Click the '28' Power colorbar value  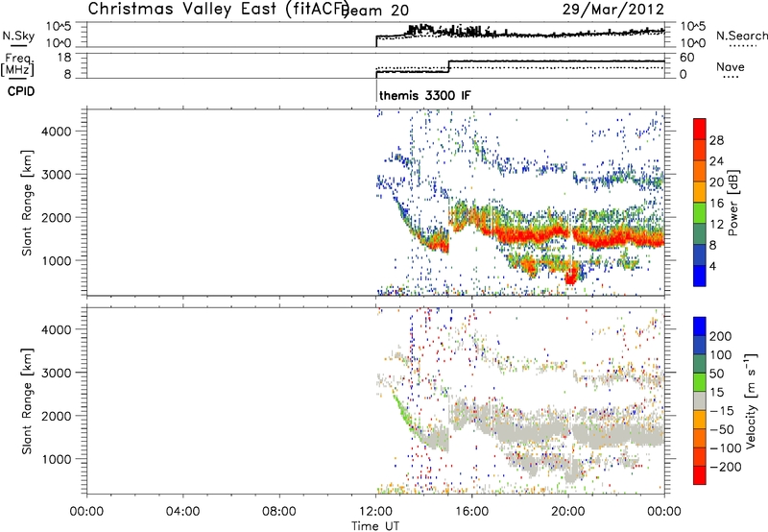pos(716,140)
